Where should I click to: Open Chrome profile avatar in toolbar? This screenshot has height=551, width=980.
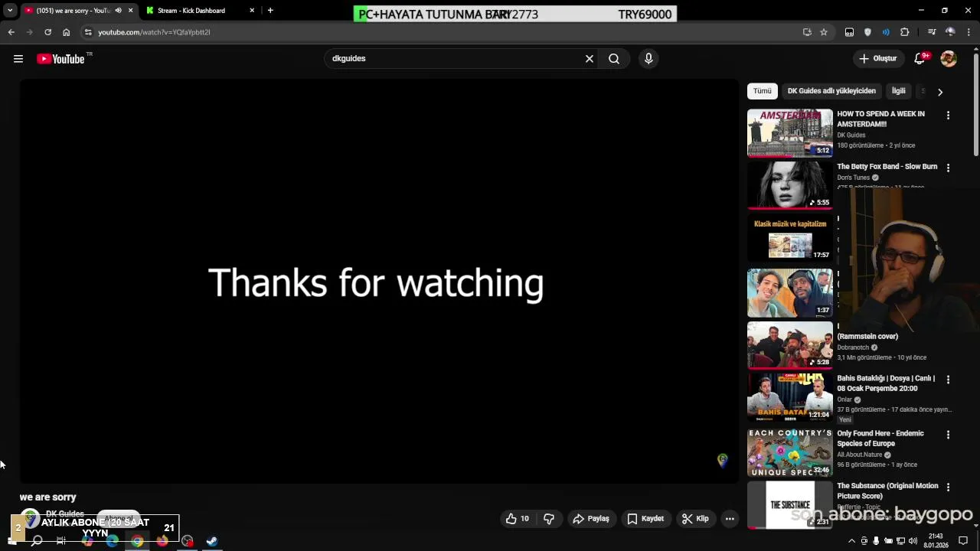point(950,32)
